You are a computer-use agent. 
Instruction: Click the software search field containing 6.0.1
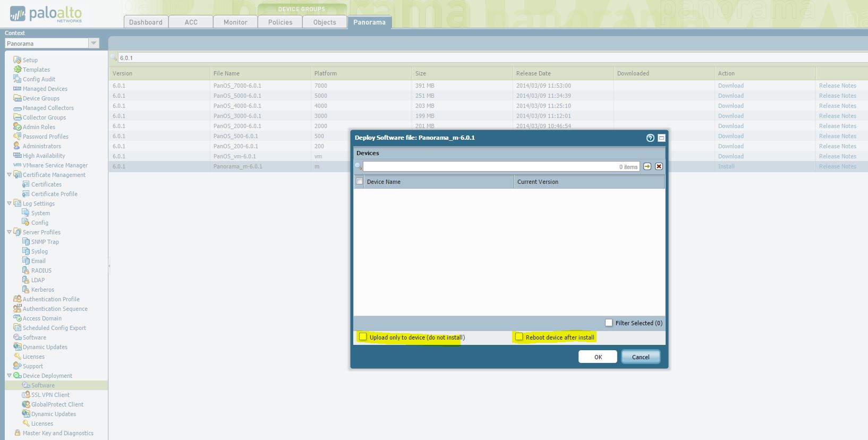[492, 58]
